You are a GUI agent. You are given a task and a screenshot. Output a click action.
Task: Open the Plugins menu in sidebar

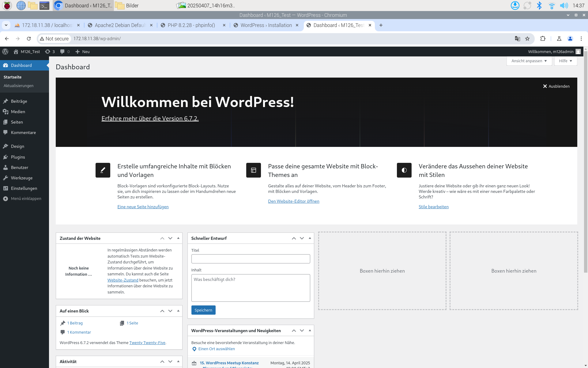pyautogui.click(x=18, y=157)
